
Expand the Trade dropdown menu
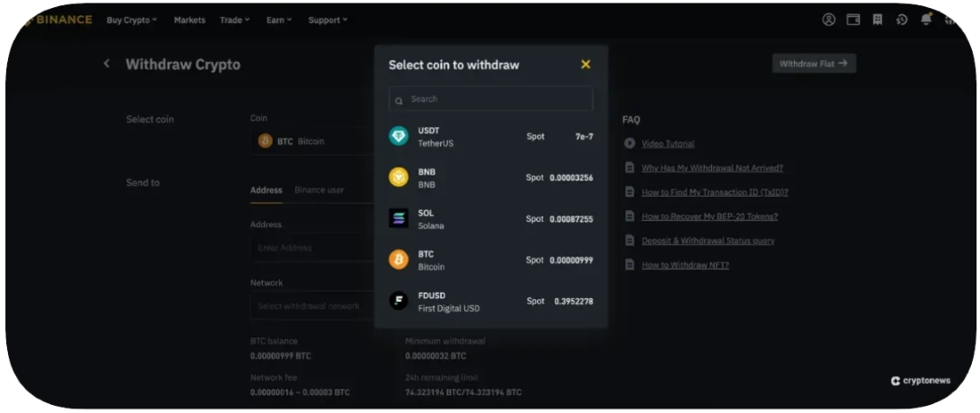[234, 20]
